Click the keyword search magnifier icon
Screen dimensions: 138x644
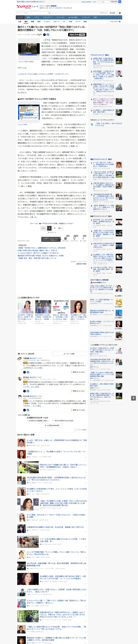pos(49,13)
